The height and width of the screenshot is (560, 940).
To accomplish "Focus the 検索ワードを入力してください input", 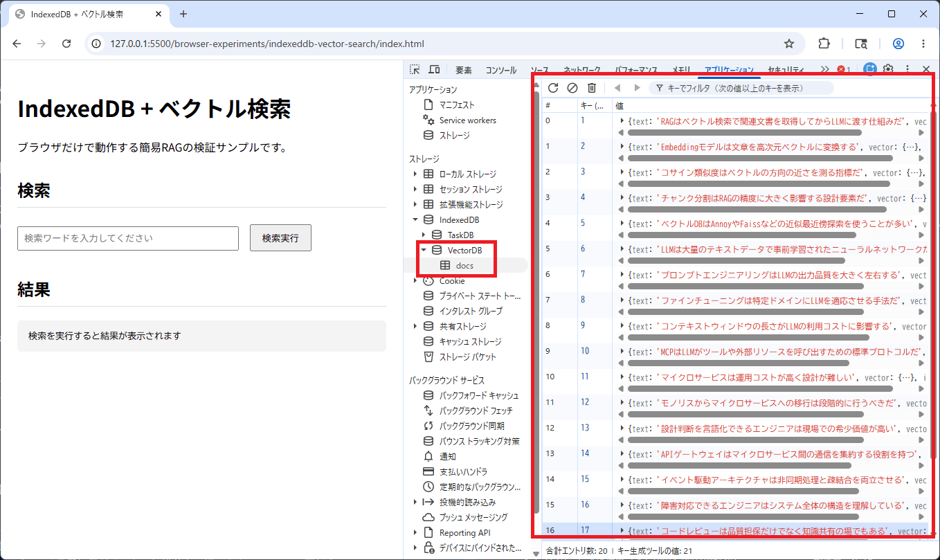I will click(128, 238).
